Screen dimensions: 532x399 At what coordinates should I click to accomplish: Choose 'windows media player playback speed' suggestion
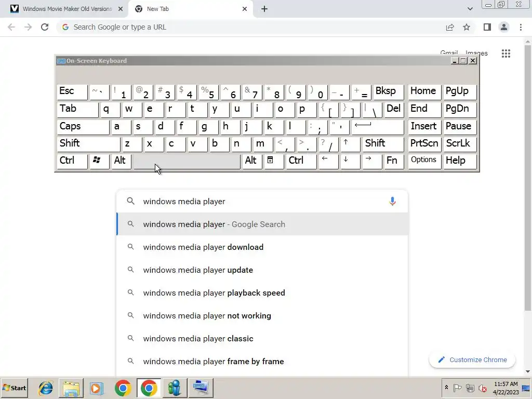(262, 293)
